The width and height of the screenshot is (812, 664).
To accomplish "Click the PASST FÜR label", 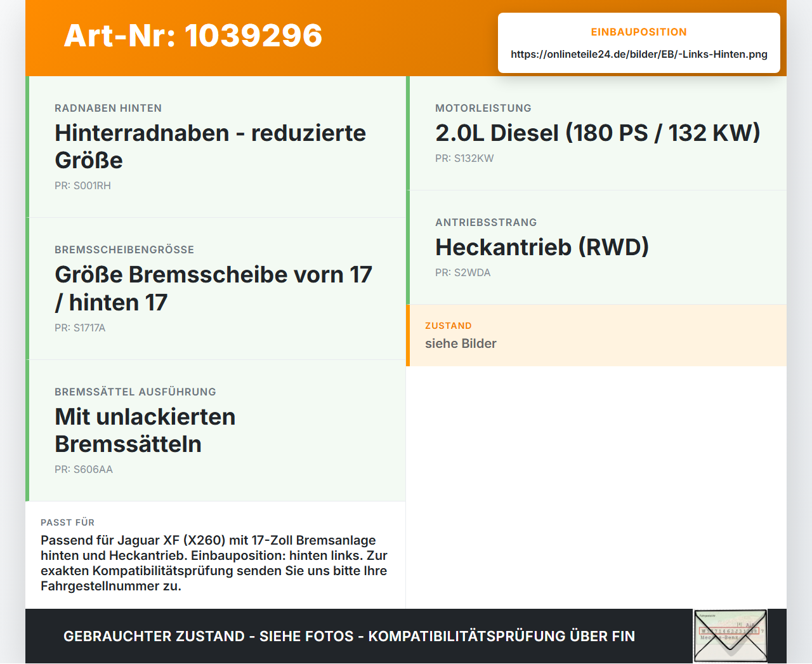I will click(x=67, y=522).
